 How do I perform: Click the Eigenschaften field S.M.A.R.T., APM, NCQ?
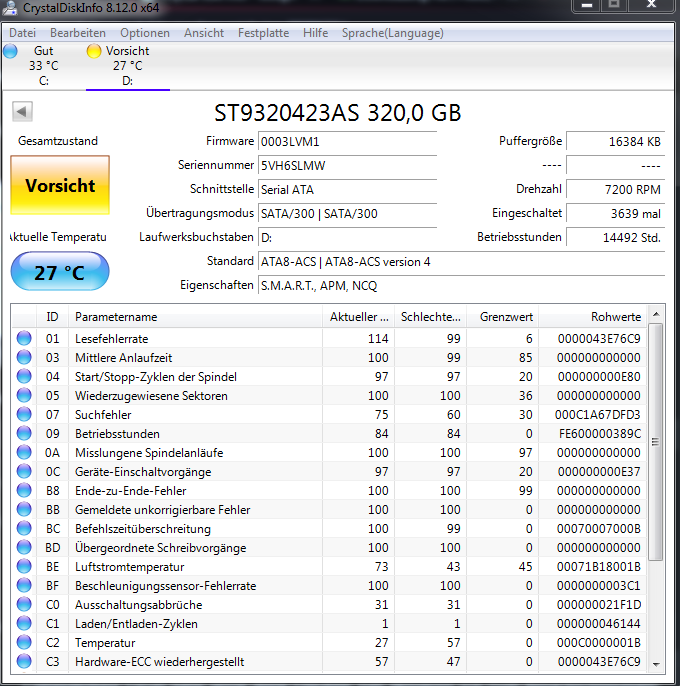click(462, 286)
